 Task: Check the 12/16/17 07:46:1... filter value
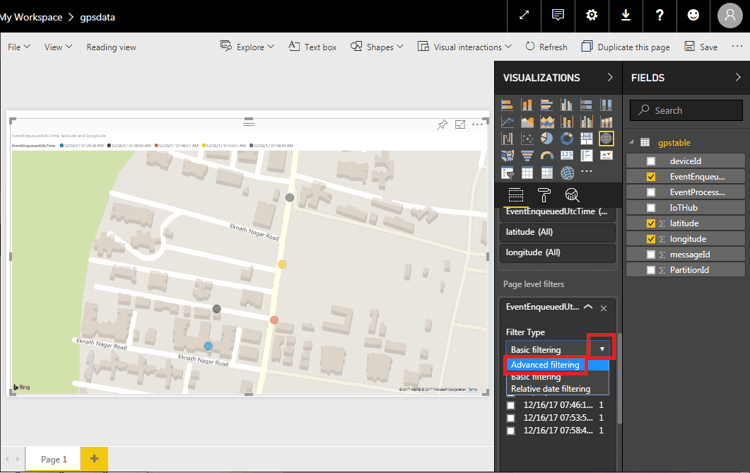click(511, 405)
